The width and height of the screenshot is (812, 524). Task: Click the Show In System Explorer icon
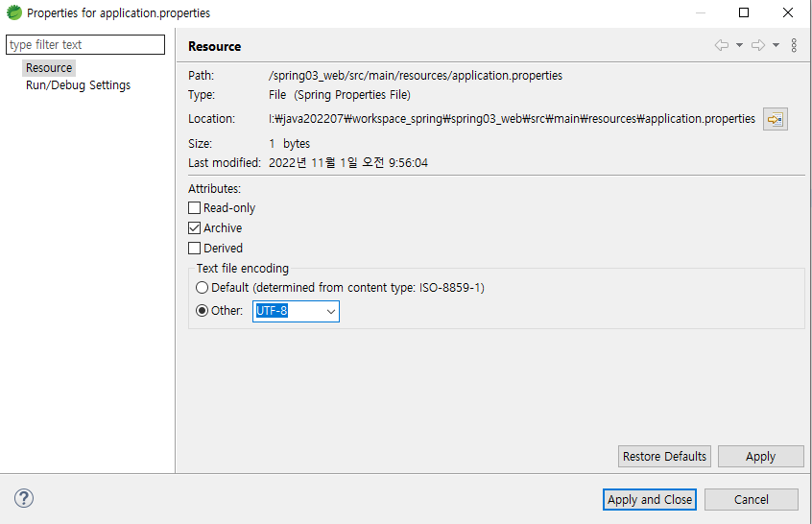(775, 119)
